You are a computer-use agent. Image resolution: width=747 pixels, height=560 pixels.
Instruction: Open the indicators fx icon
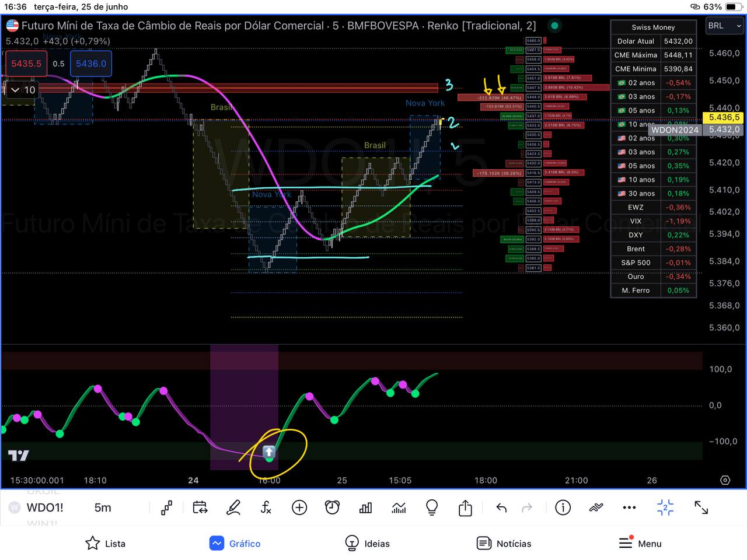pos(266,508)
